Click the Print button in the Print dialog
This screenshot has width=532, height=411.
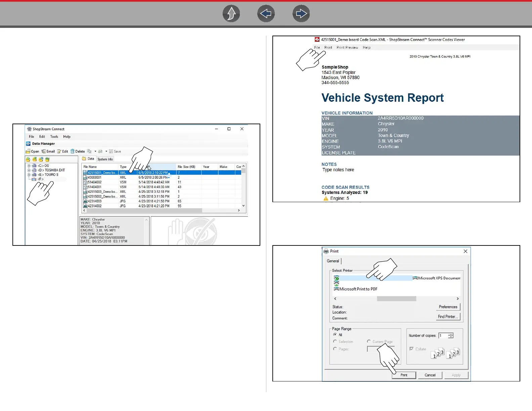coord(404,375)
